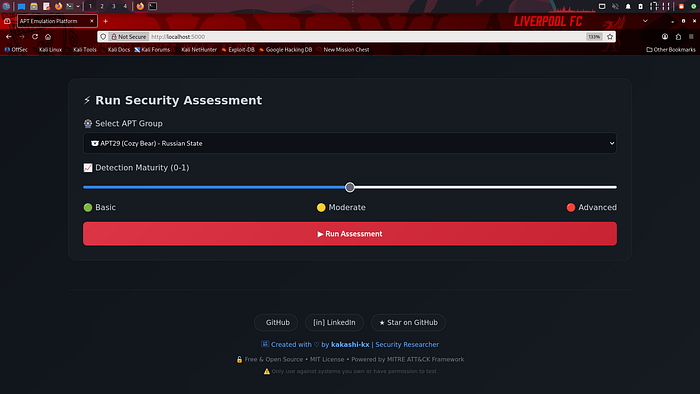Go back to the previous page
The image size is (700, 394).
(x=8, y=37)
